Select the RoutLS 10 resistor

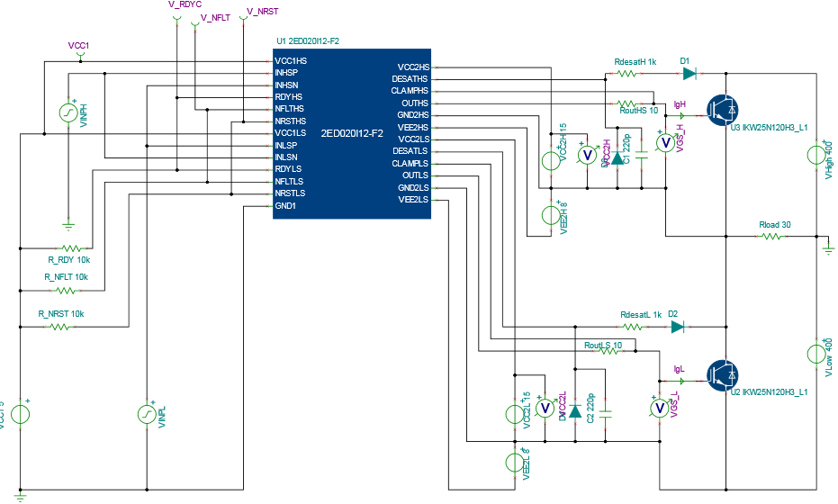608,351
